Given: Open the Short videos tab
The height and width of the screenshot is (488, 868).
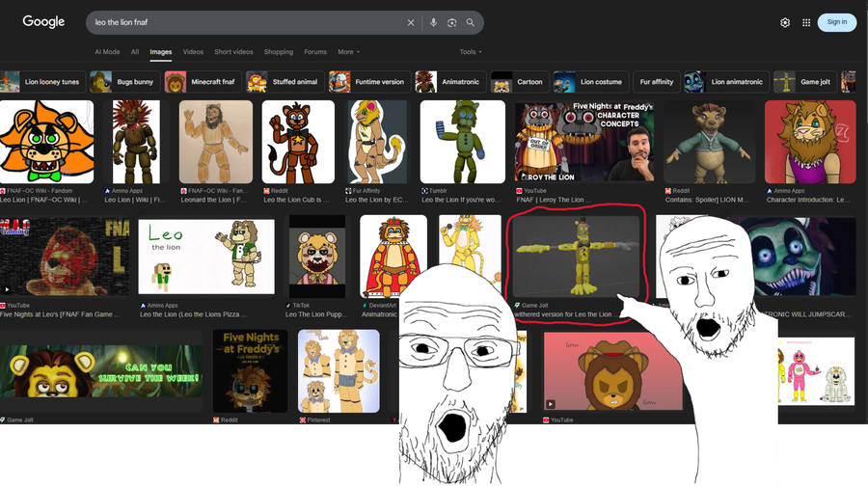Looking at the screenshot, I should click(233, 51).
